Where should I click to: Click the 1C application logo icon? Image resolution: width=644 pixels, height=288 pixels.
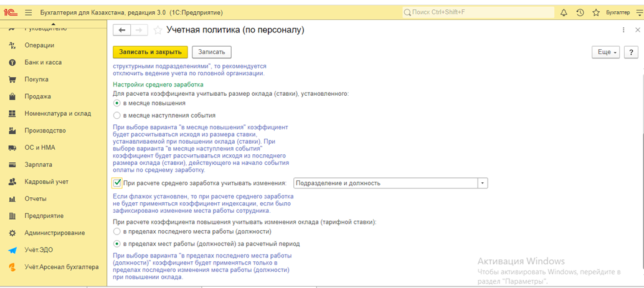11,12
